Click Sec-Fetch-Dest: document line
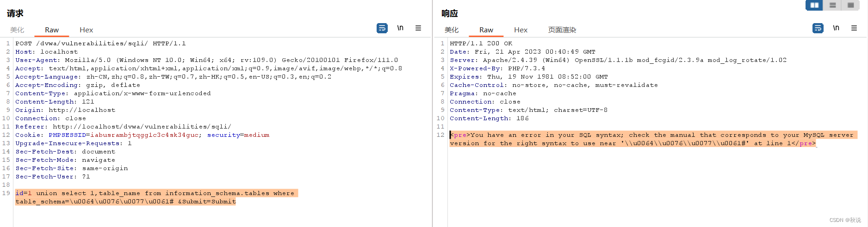 65,152
